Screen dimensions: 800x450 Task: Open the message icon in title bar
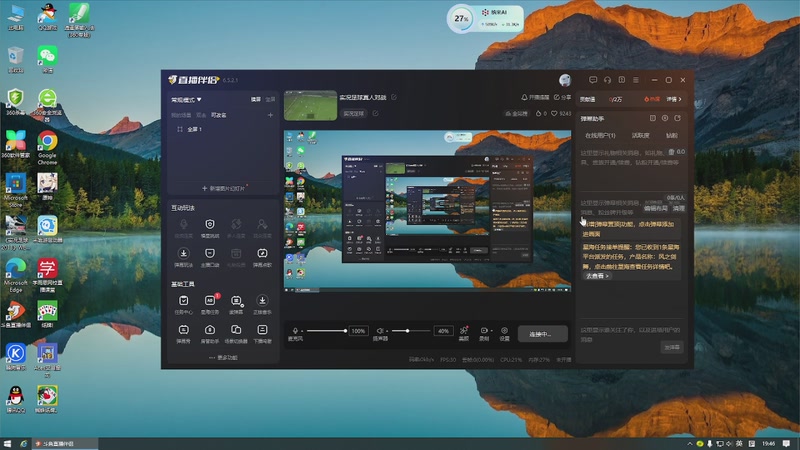click(x=593, y=80)
